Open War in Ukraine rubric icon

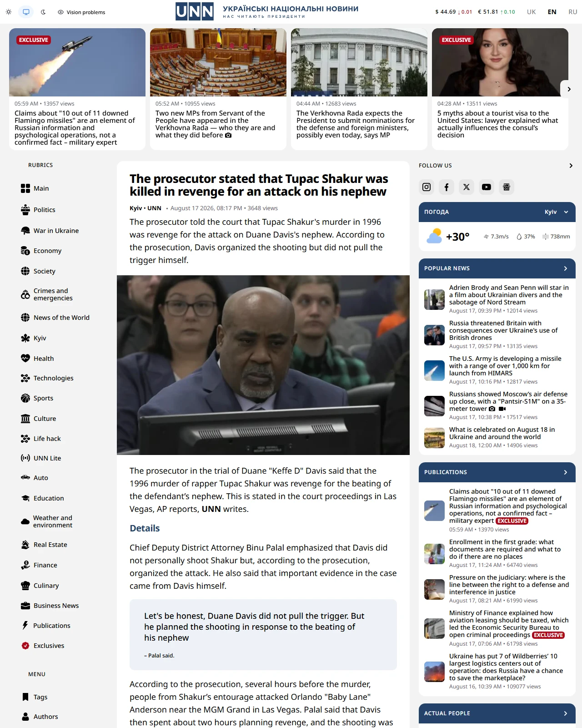25,231
